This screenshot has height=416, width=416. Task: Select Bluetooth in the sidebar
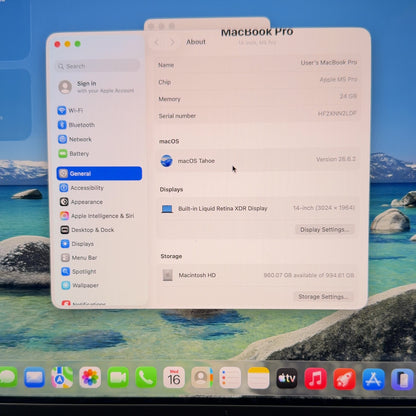click(x=76, y=125)
